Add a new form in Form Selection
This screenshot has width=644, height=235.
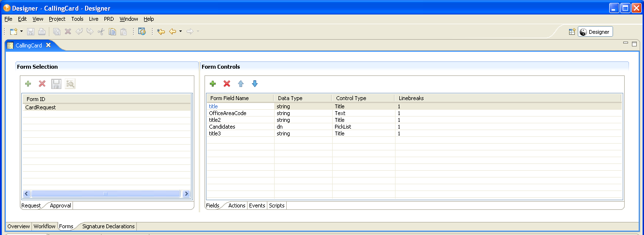click(x=28, y=84)
